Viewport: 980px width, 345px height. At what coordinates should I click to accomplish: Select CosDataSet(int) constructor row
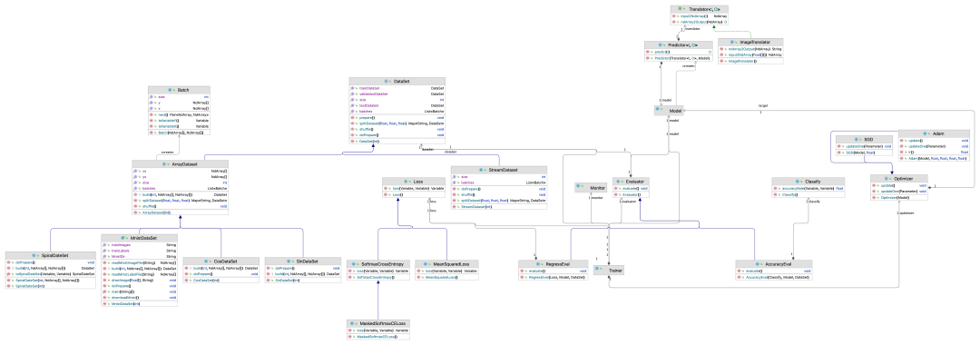click(221, 281)
